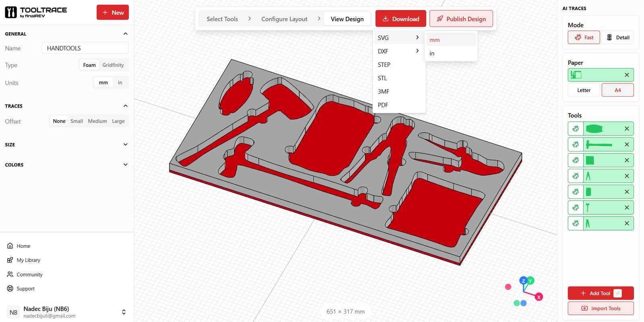
Task: Click the ToolTrace logo icon
Action: 11,12
